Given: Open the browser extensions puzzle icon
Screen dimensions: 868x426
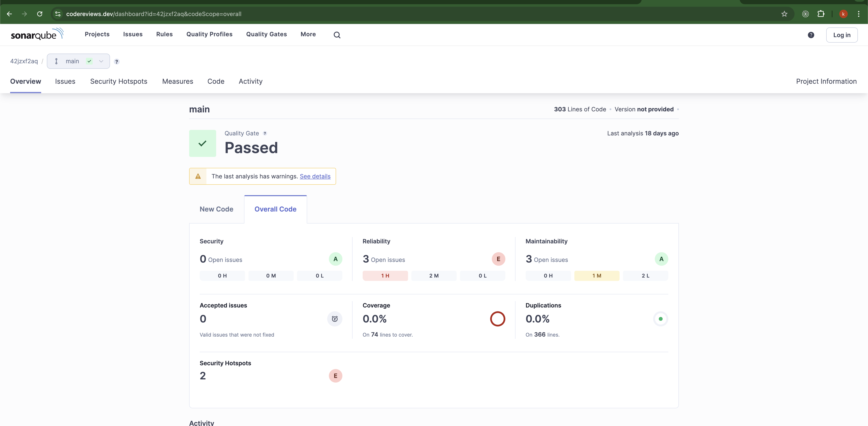Looking at the screenshot, I should tap(821, 14).
